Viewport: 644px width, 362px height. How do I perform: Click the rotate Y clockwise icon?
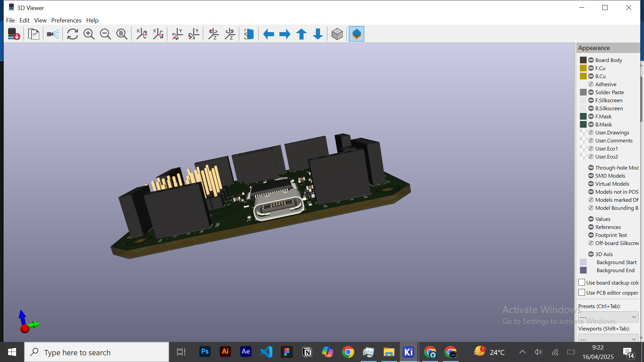[177, 34]
